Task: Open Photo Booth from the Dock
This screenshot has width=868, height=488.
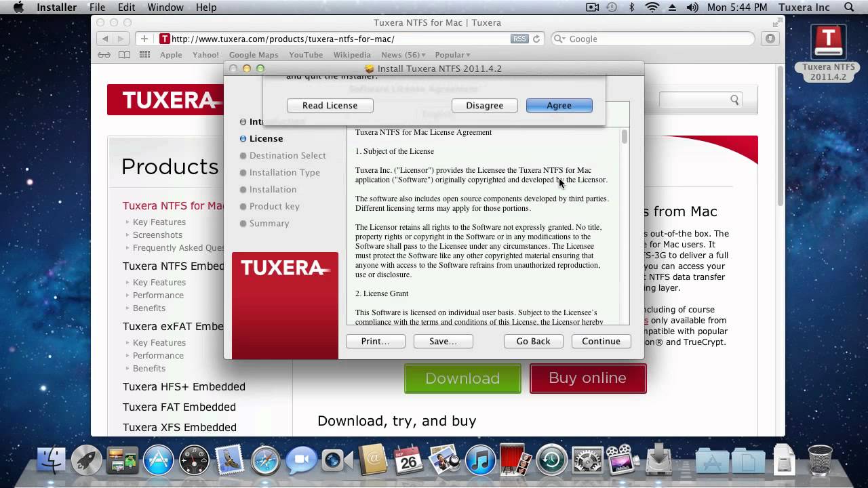Action: (x=515, y=461)
